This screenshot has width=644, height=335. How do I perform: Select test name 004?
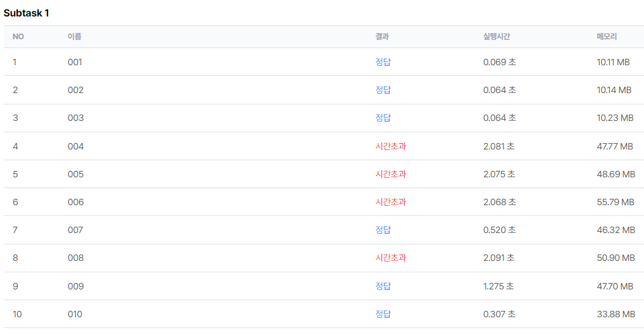coord(75,146)
